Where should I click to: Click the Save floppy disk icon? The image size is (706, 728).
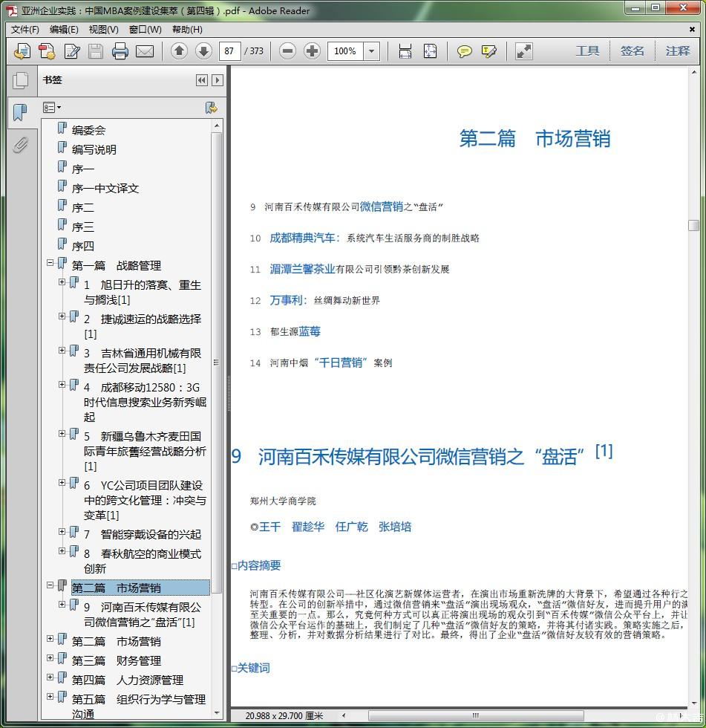96,51
